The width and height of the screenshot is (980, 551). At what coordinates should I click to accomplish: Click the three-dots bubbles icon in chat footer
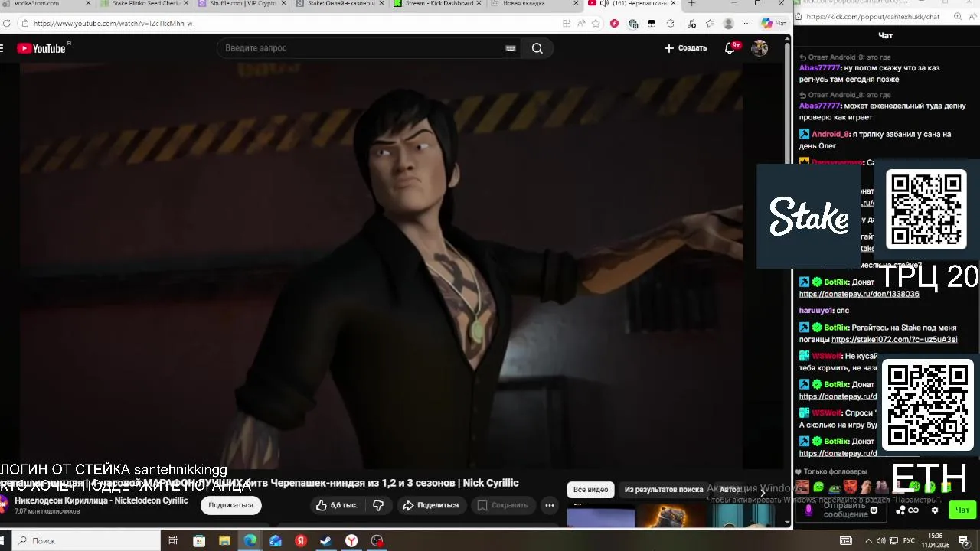(x=901, y=510)
